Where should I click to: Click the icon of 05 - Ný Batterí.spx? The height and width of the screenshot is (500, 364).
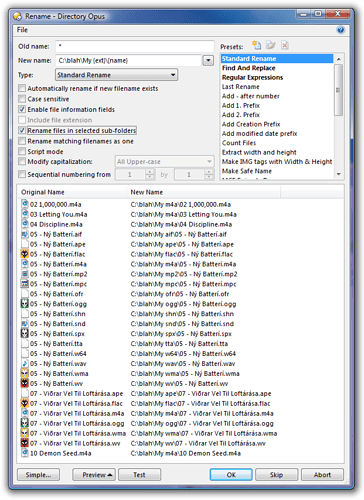(x=25, y=334)
